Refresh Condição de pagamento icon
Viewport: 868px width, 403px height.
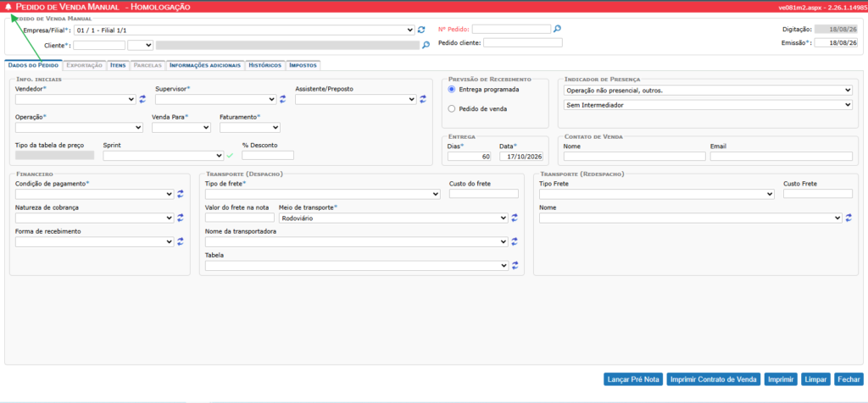(x=180, y=194)
